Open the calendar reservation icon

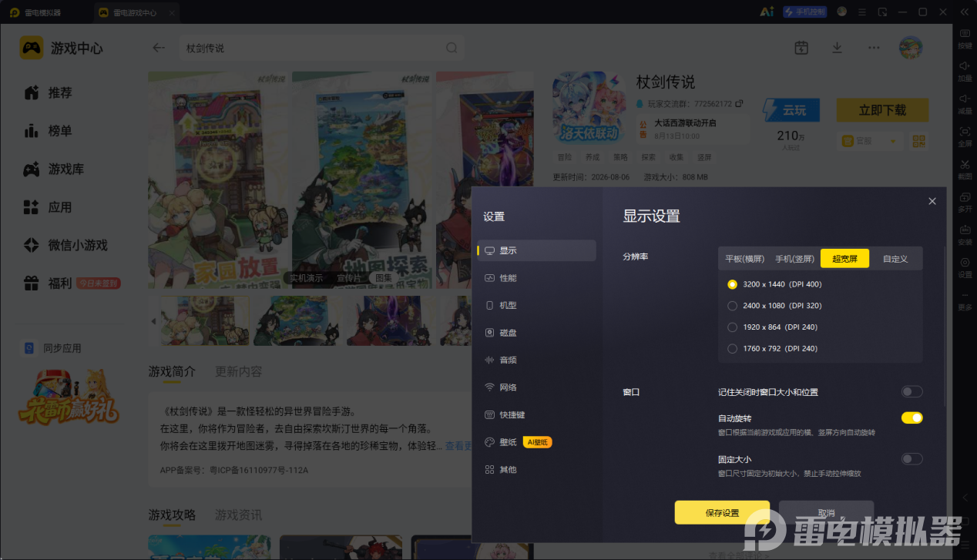[801, 48]
